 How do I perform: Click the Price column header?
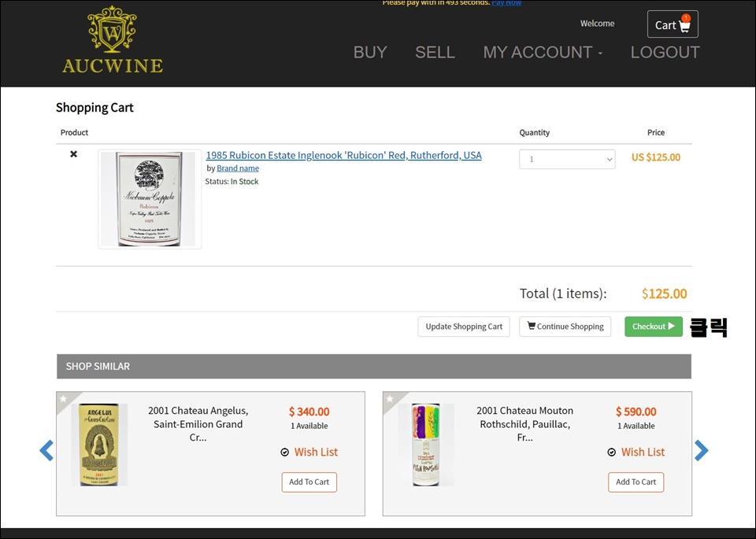656,132
